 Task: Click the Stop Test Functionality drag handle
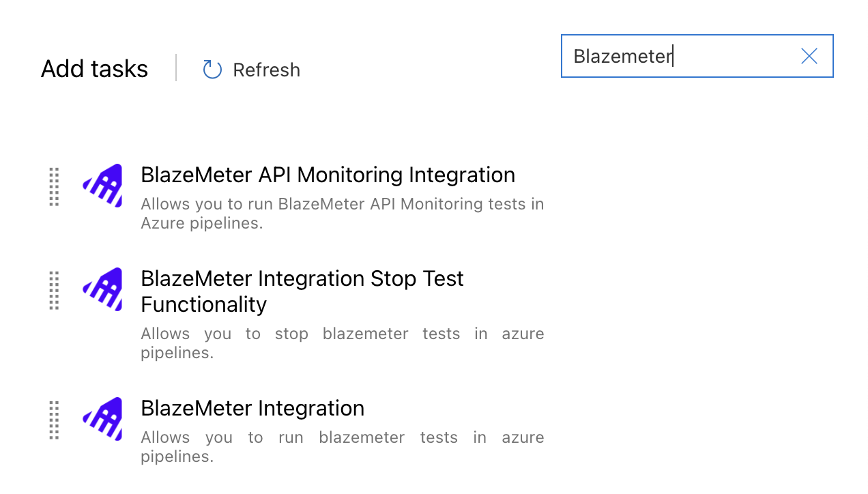(x=55, y=290)
